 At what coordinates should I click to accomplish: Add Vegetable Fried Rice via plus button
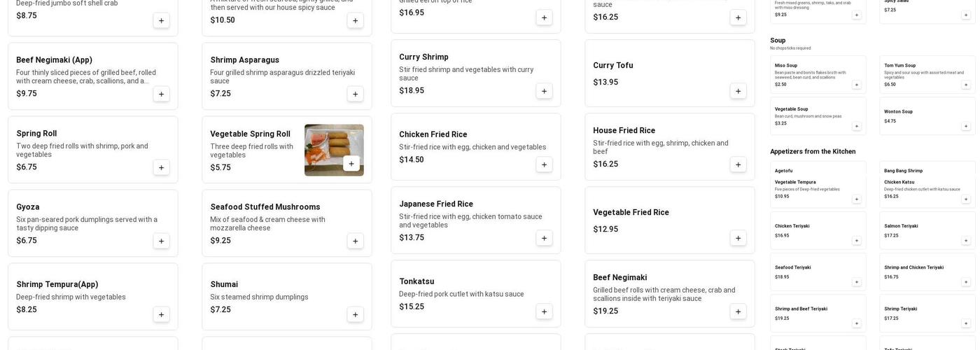click(738, 238)
